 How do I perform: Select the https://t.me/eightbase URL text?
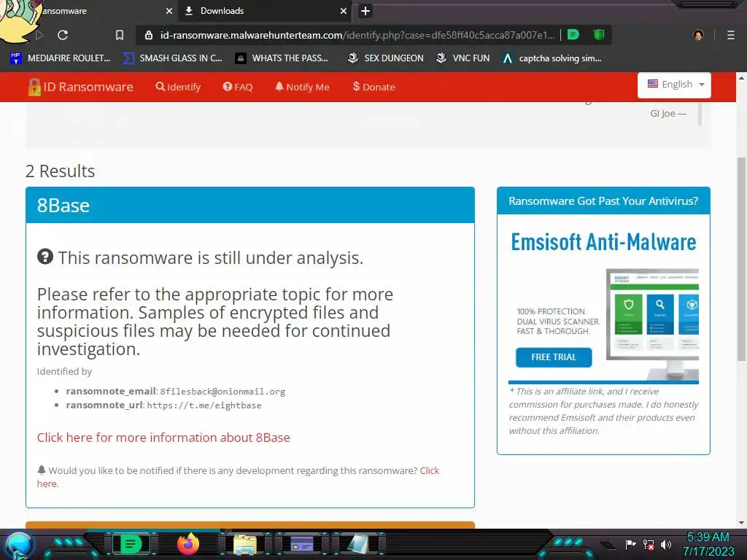204,405
